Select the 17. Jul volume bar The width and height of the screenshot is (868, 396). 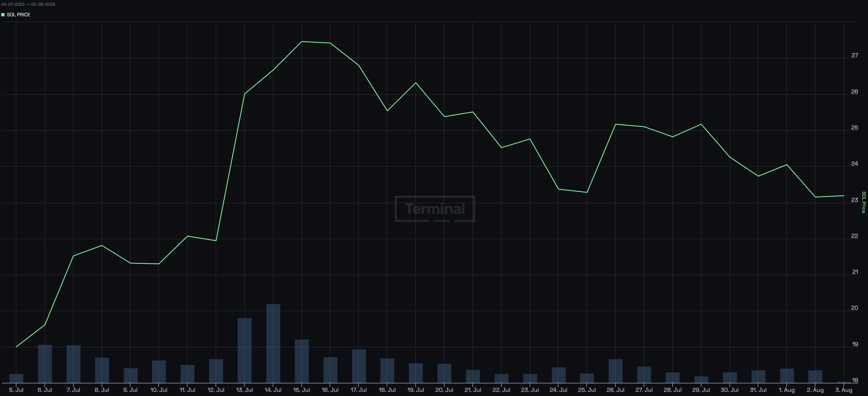359,366
